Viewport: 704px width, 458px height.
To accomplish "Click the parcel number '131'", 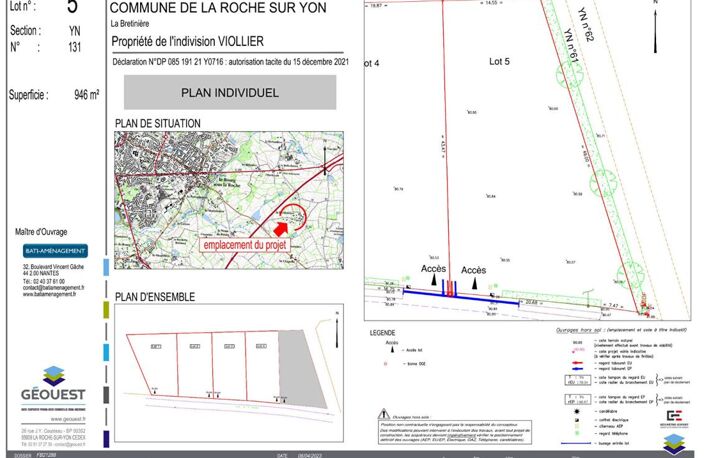I will pos(75,47).
